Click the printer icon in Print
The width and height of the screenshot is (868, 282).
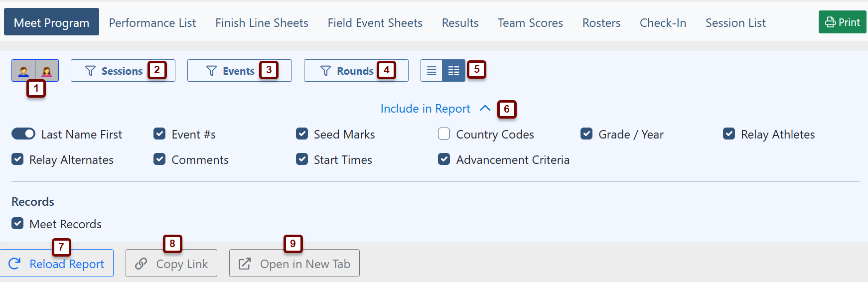(x=830, y=22)
